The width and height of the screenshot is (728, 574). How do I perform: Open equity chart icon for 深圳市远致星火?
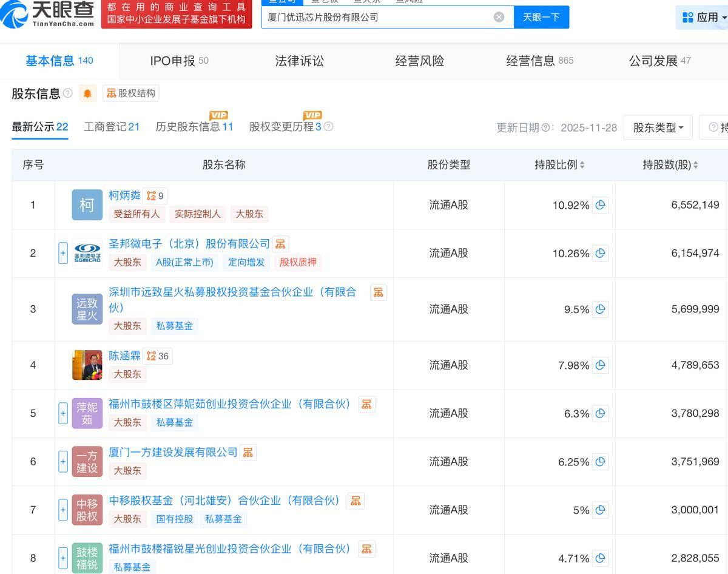click(x=379, y=292)
